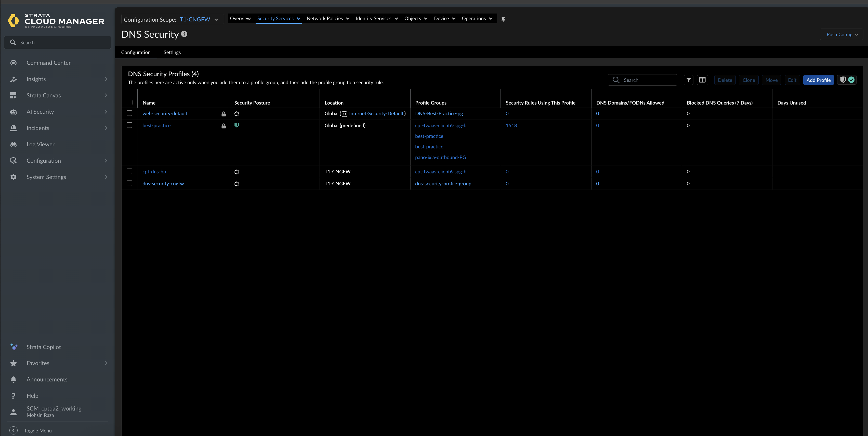Click the filter icon in profiles toolbar

point(688,80)
